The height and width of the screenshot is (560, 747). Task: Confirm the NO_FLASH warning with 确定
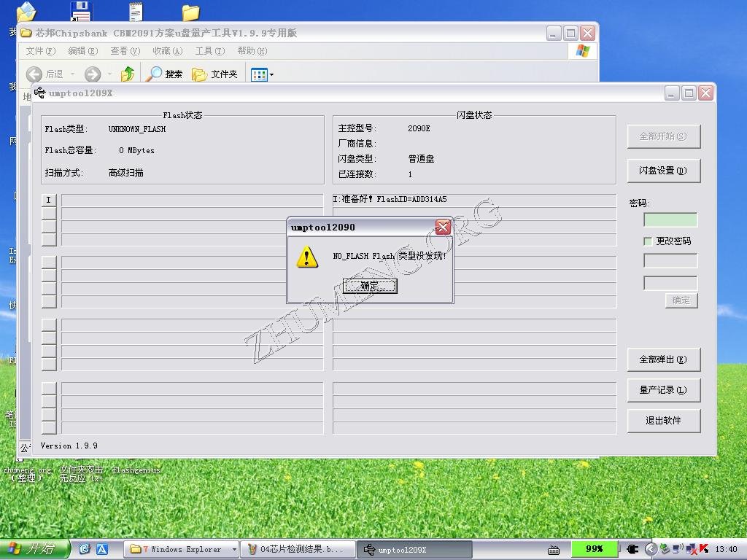point(370,286)
